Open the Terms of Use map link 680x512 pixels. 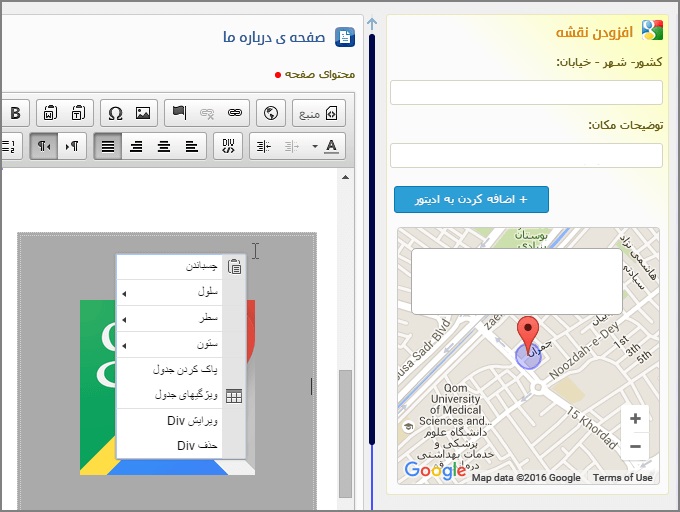pos(622,478)
